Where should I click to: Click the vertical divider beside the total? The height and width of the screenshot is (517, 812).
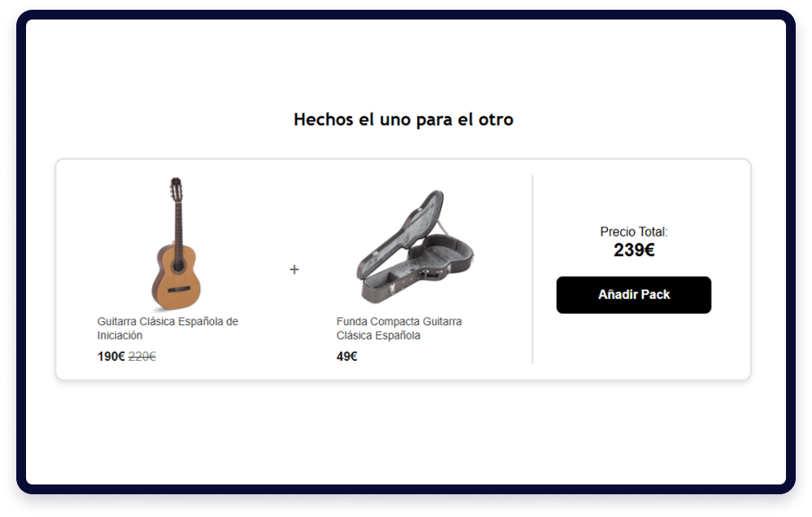click(532, 269)
